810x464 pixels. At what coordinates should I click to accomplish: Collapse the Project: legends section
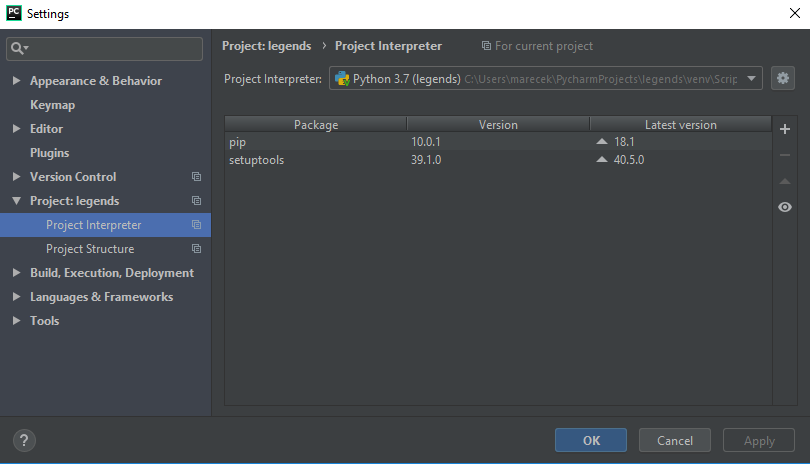click(17, 201)
